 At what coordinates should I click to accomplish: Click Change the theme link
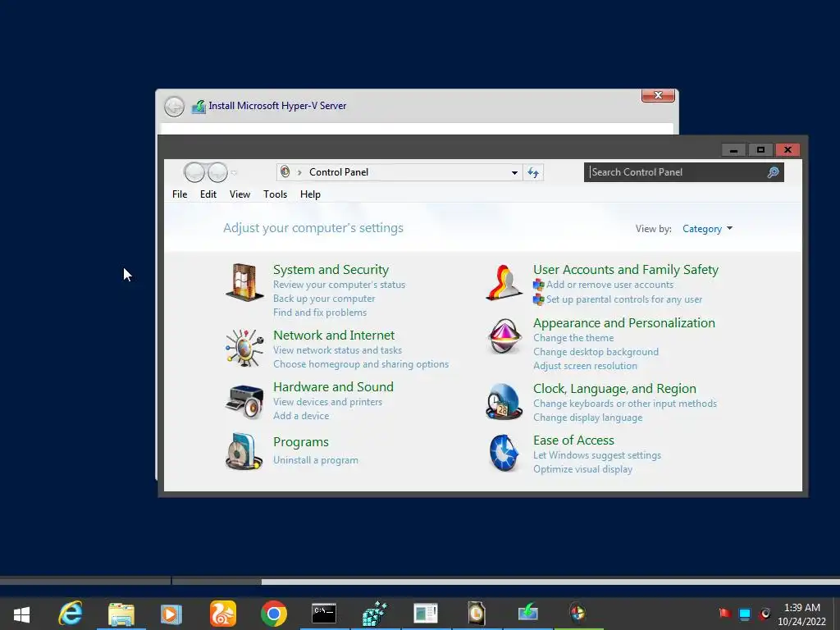click(573, 338)
